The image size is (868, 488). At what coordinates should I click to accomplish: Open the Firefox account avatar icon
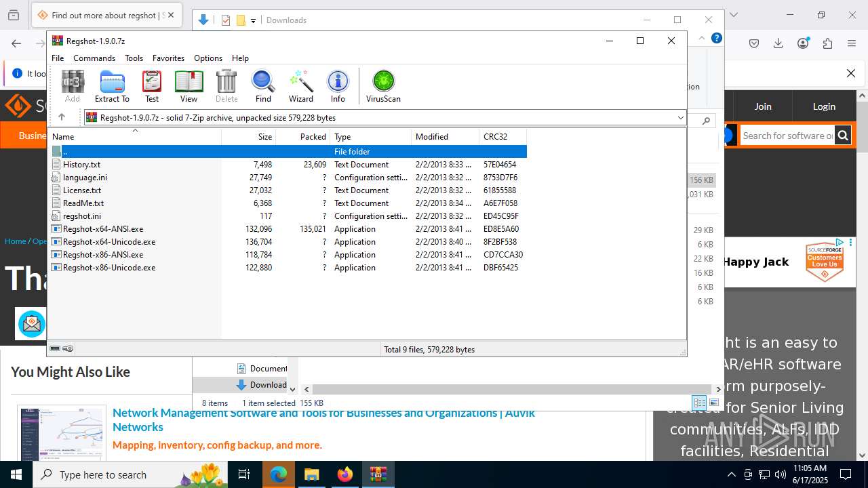click(x=803, y=43)
